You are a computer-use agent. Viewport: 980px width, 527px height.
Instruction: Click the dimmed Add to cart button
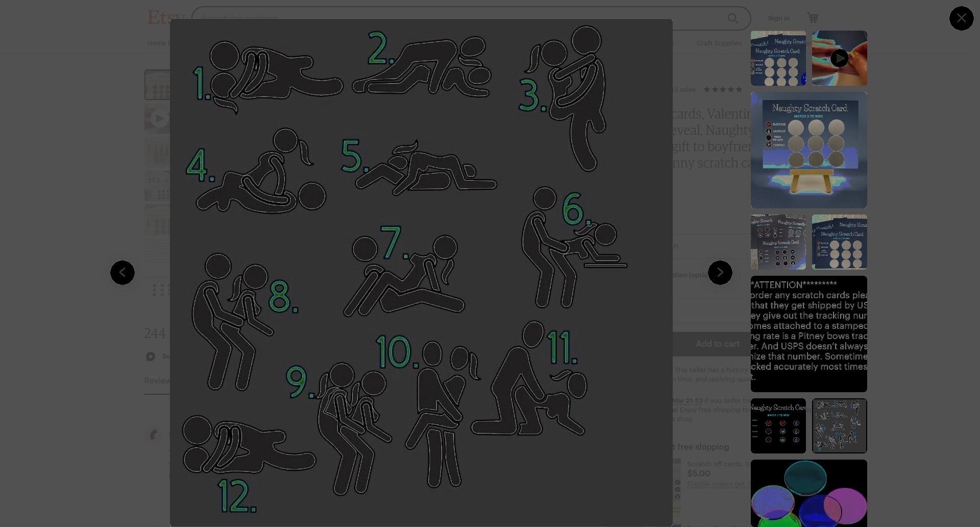point(717,344)
